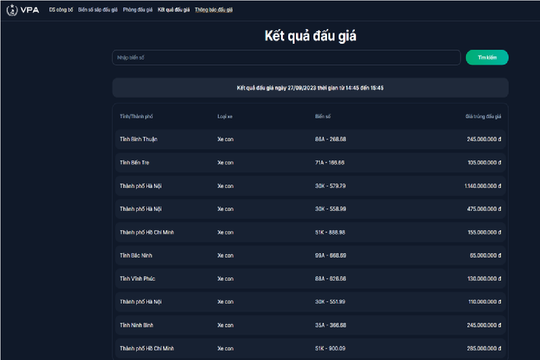Go to Biển số sắp đấu giá

pyautogui.click(x=98, y=10)
